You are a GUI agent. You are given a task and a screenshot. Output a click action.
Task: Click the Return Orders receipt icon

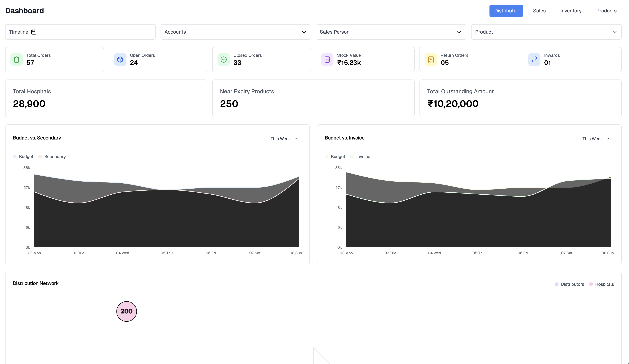coord(431,60)
